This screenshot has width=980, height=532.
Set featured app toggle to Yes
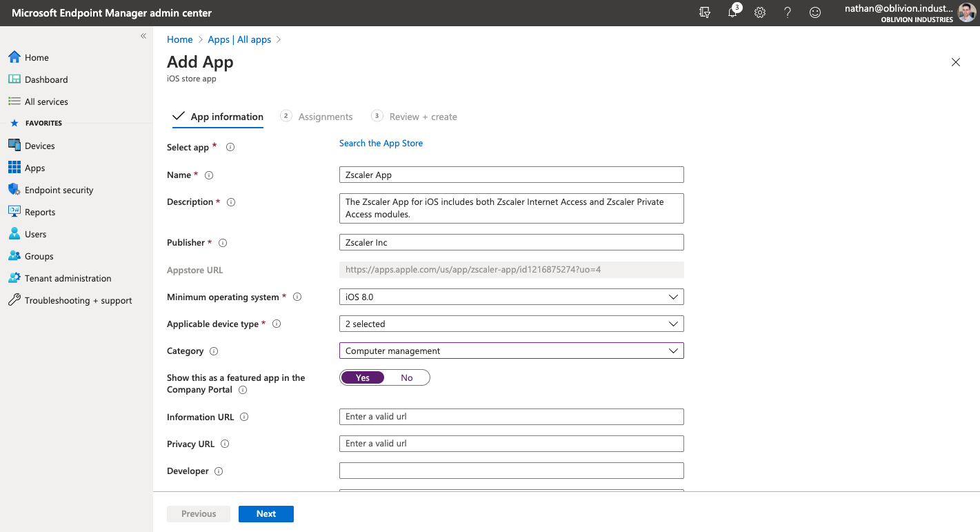coord(363,377)
